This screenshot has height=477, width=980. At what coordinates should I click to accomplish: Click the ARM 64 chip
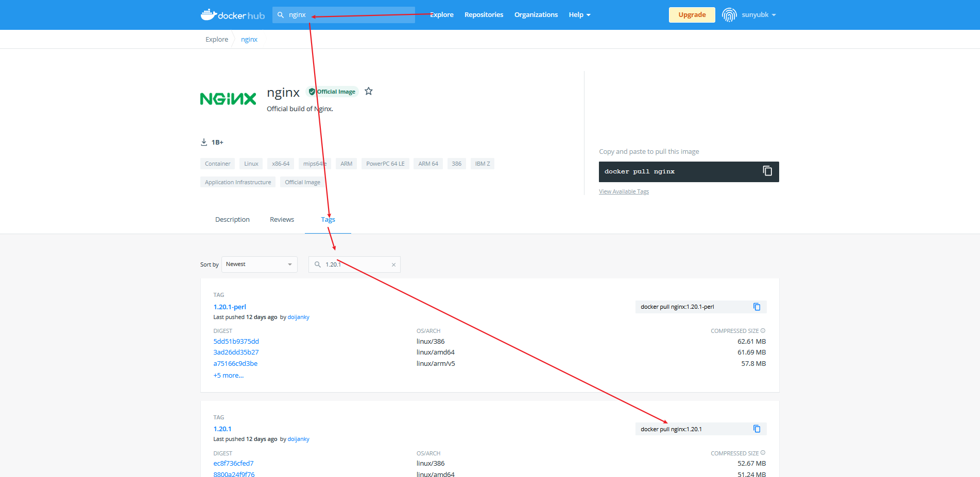[x=428, y=164]
